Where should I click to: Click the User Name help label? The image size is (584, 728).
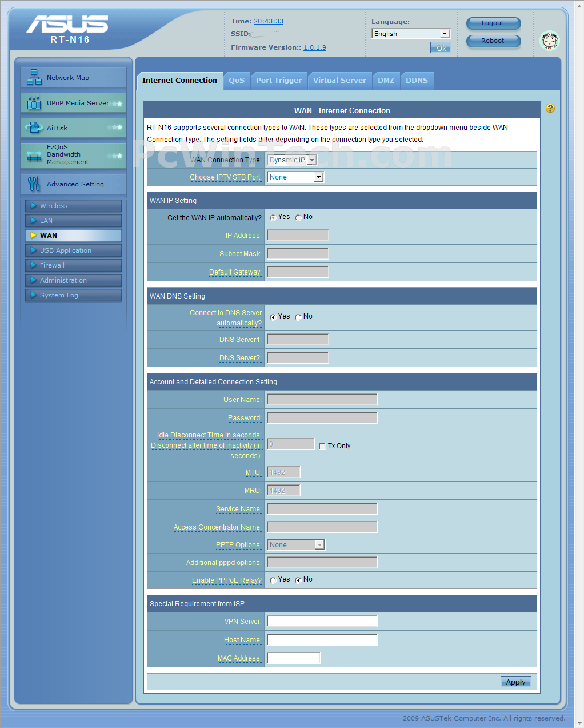click(242, 400)
